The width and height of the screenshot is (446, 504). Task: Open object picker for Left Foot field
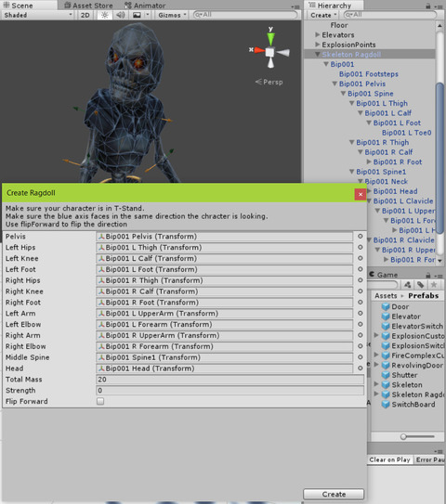point(361,269)
